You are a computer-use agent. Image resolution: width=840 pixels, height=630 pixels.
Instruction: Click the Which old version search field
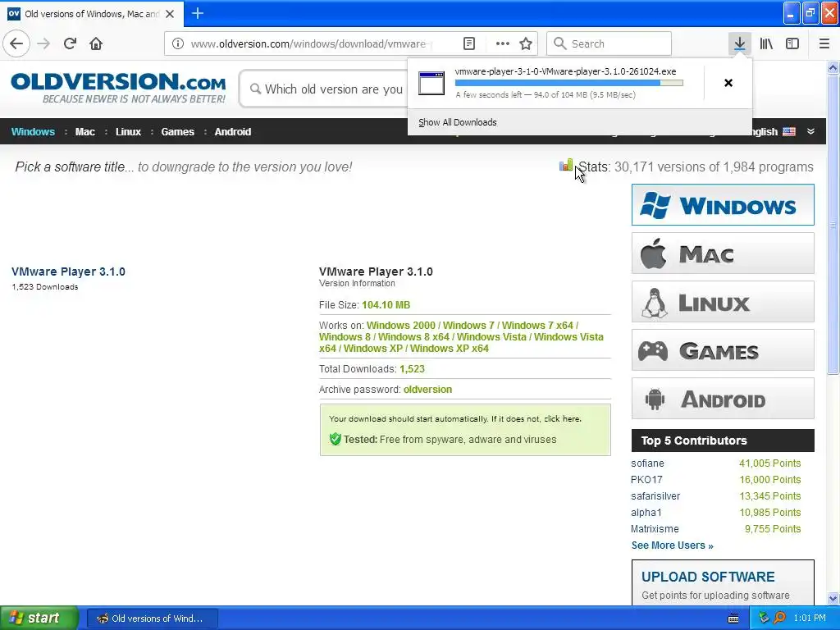point(326,89)
